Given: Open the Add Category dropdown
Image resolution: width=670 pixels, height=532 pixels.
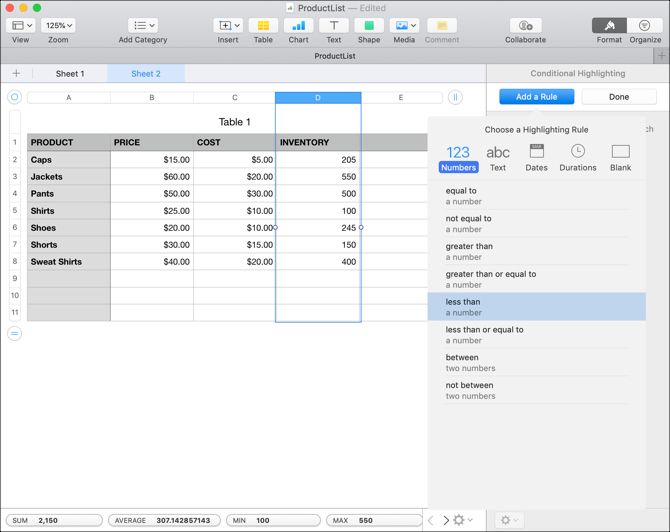Looking at the screenshot, I should click(x=143, y=26).
